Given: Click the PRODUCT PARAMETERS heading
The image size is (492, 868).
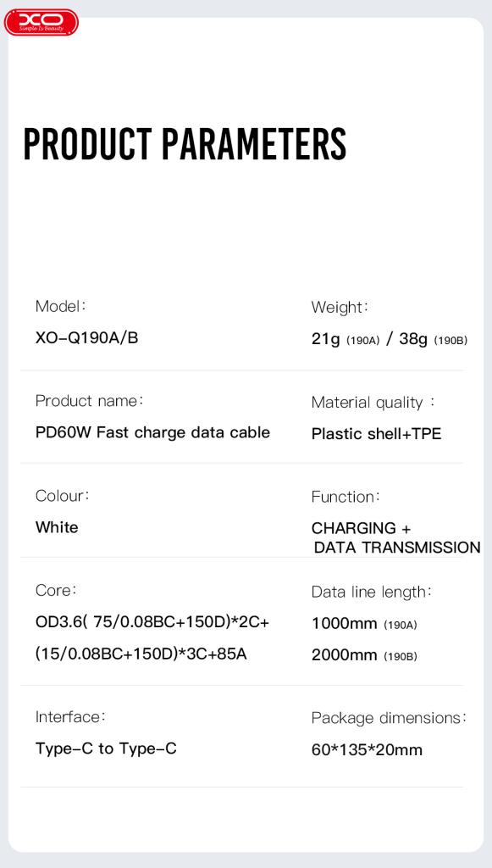Looking at the screenshot, I should [185, 144].
